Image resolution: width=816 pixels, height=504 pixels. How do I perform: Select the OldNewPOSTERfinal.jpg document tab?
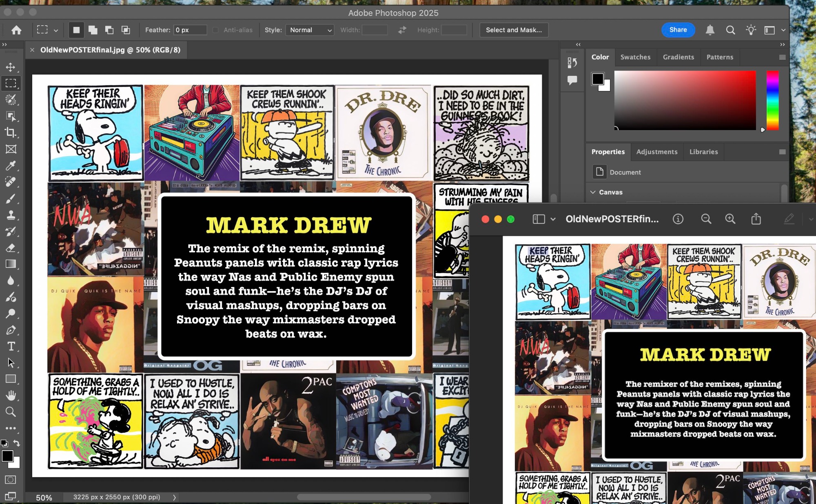[110, 50]
